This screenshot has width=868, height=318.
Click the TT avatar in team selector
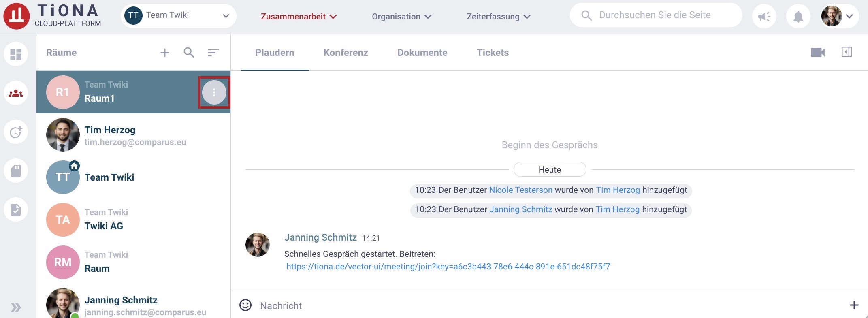(x=133, y=16)
